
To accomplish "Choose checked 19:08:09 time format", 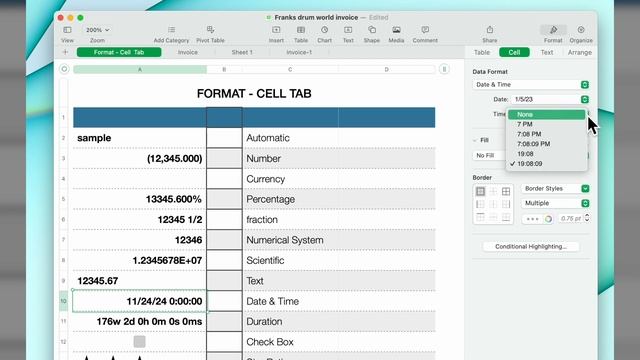I will (547, 164).
